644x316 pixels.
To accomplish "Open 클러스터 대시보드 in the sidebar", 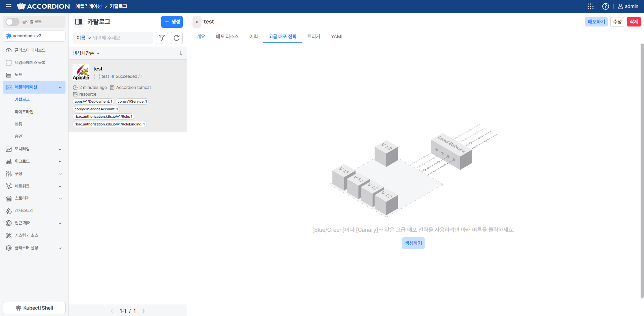I will (34, 50).
